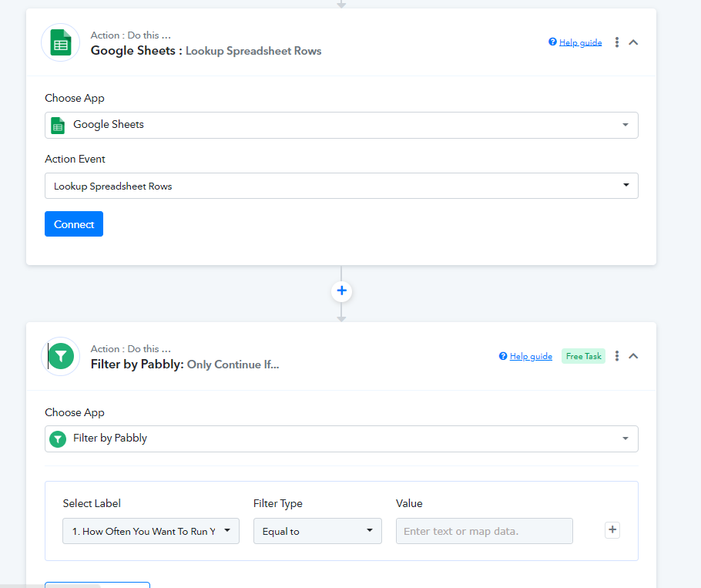Open Choose App dropdown showing Filter by Pabbly
Viewport: 701px width, 588px height.
coord(341,438)
